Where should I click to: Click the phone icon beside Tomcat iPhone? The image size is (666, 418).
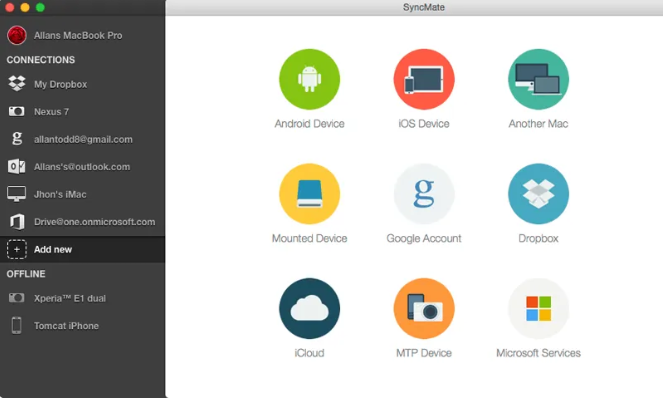click(17, 325)
